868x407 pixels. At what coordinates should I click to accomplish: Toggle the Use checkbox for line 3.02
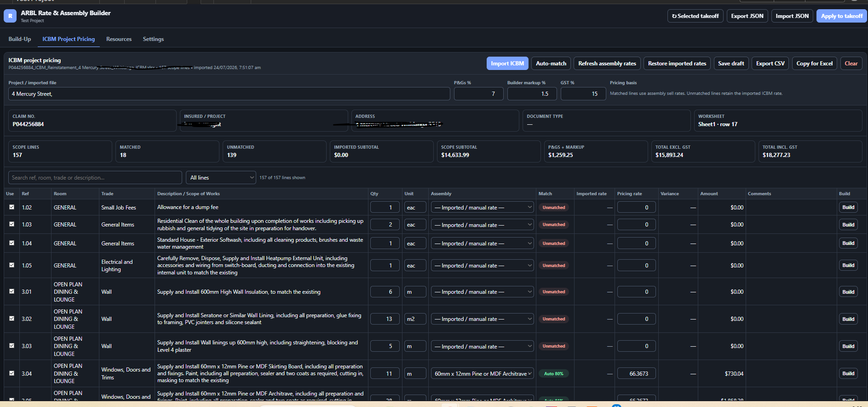tap(12, 319)
